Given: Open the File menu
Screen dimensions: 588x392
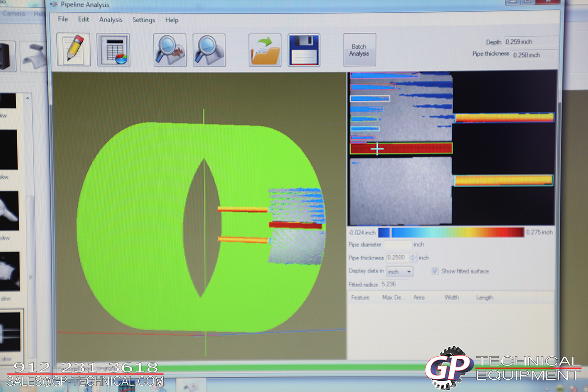Looking at the screenshot, I should click(63, 20).
